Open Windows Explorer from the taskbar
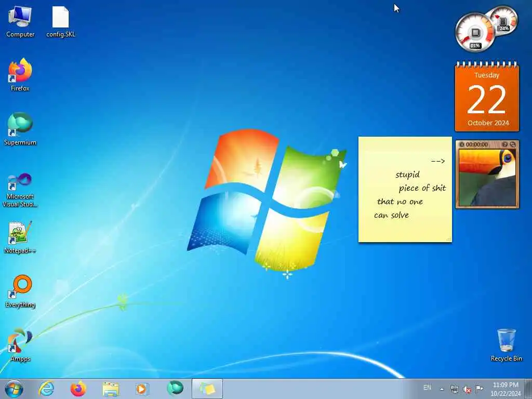 [111, 389]
